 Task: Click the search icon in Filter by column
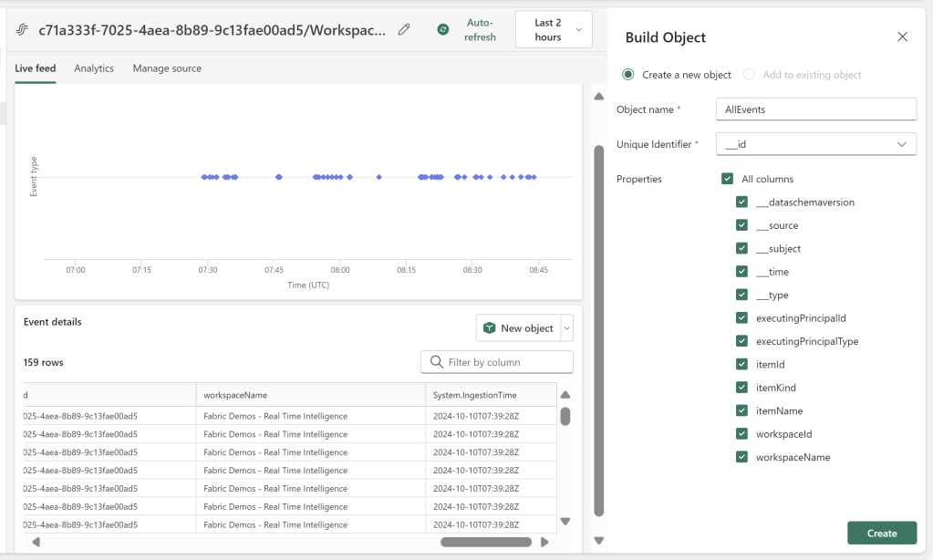(x=436, y=362)
